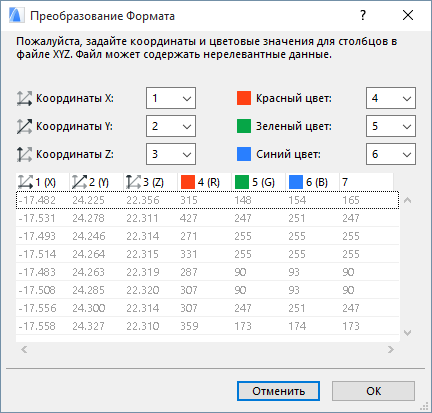Click the cell with value 22.315

143,254
